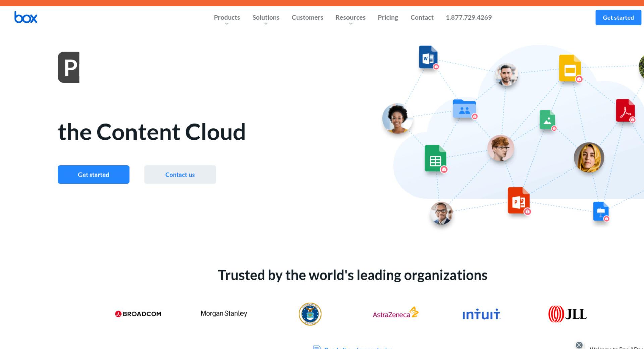Click 'Trusted by the world's leading organizations' heading
The image size is (644, 349).
pos(353,275)
